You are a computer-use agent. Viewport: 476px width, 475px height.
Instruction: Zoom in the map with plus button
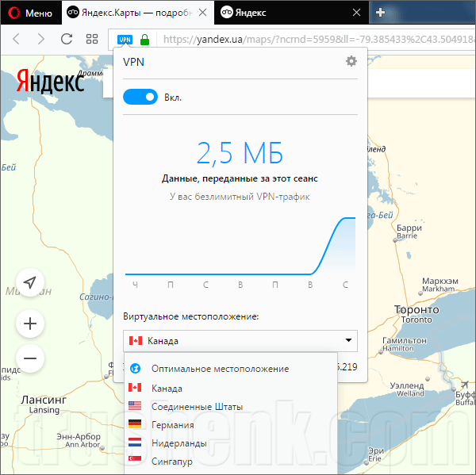(x=30, y=324)
